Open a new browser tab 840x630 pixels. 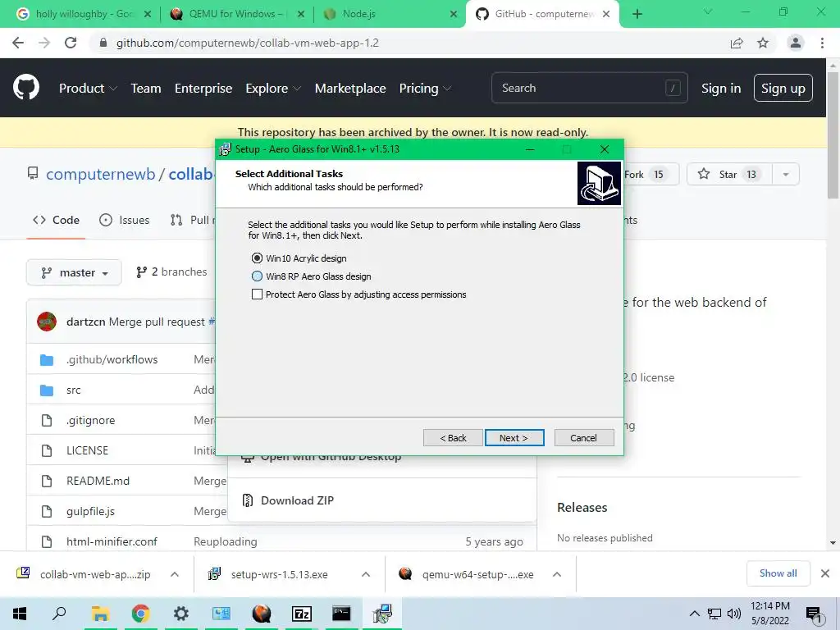coord(637,14)
